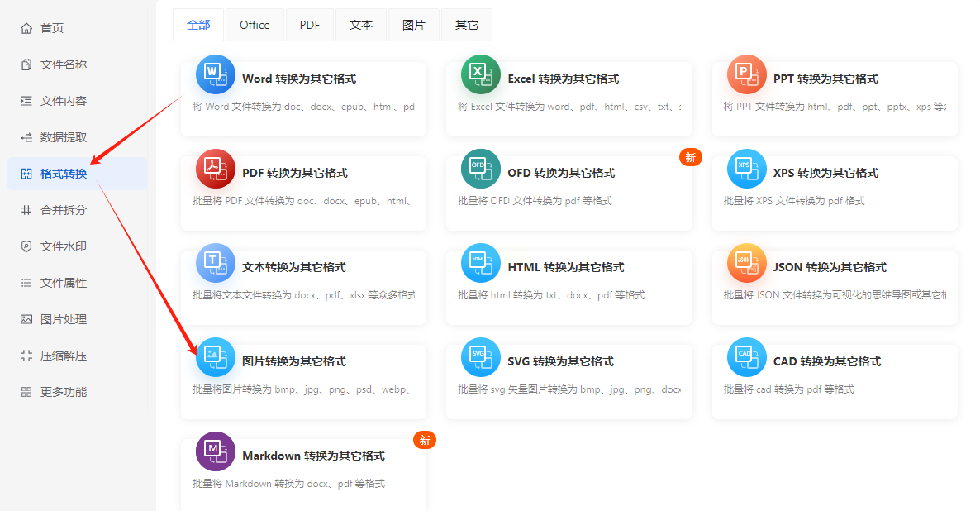Click the CAD conversion icon

[746, 358]
